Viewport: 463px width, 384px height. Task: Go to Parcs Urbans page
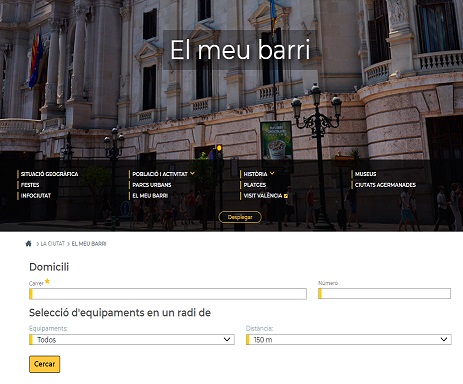(x=152, y=185)
